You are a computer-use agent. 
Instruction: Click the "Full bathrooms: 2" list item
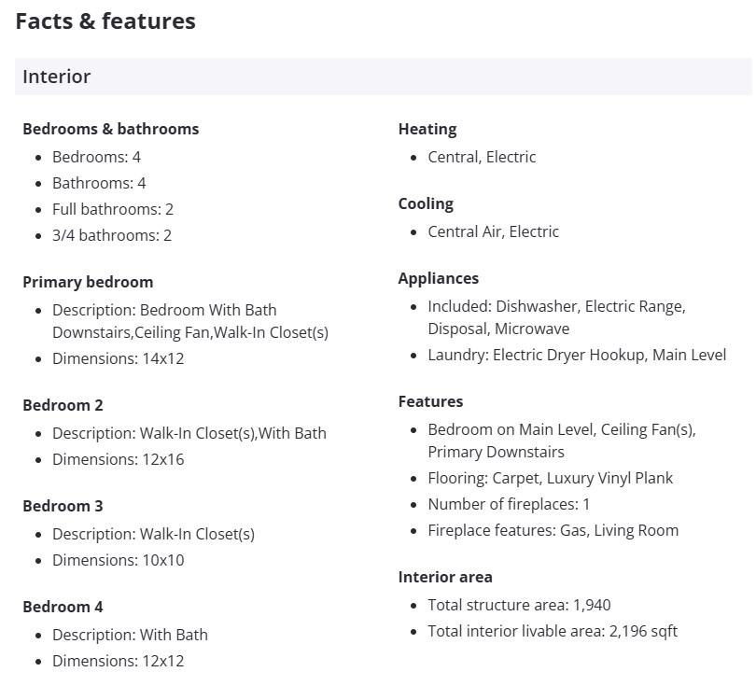(113, 209)
